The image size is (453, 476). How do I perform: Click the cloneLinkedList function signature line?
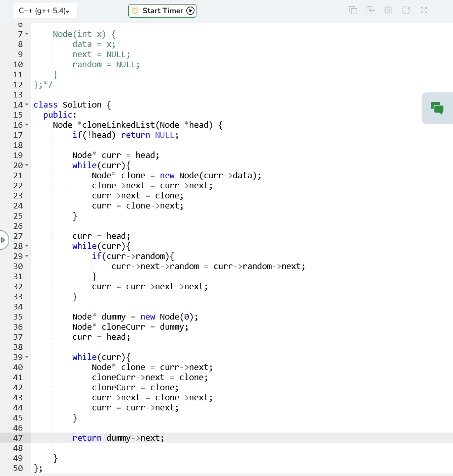pos(137,125)
